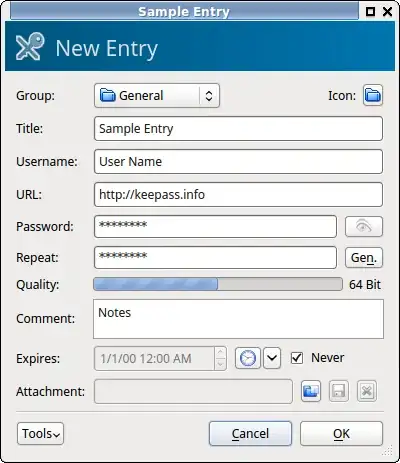Reveal password with the eye button

[x=364, y=227]
